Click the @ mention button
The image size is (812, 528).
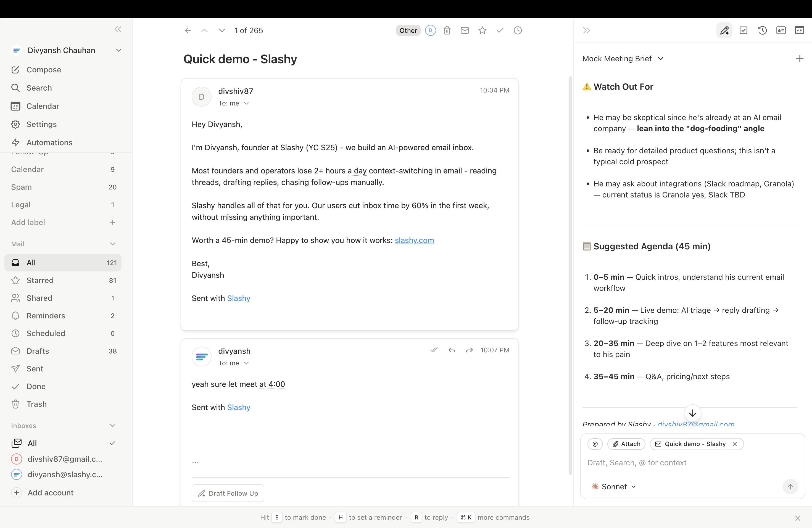tap(595, 444)
